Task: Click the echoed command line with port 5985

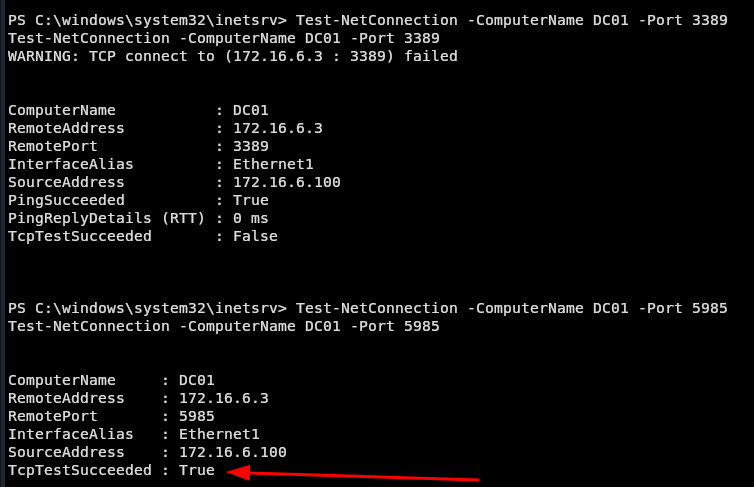Action: click(x=224, y=326)
